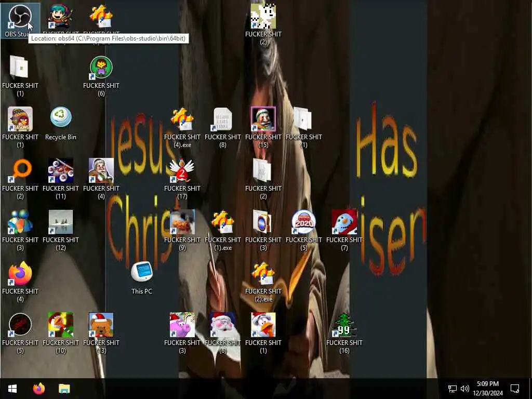
Task: Open File Explorer from the taskbar
Action: (64, 389)
